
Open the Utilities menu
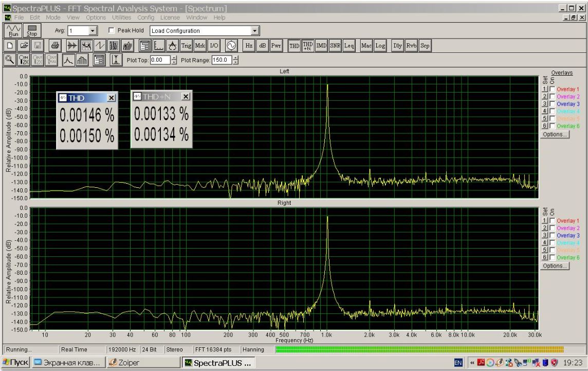pyautogui.click(x=121, y=17)
